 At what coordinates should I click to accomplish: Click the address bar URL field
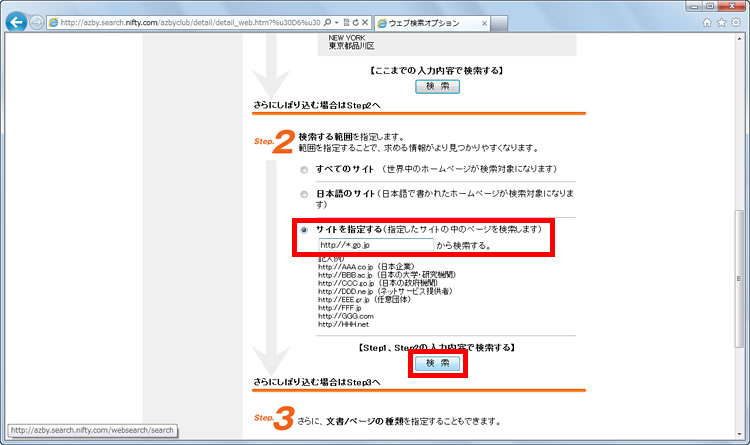pyautogui.click(x=190, y=22)
